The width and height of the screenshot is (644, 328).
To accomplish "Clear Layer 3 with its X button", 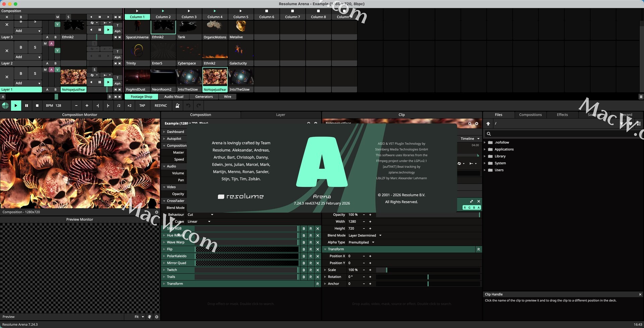I will point(7,25).
